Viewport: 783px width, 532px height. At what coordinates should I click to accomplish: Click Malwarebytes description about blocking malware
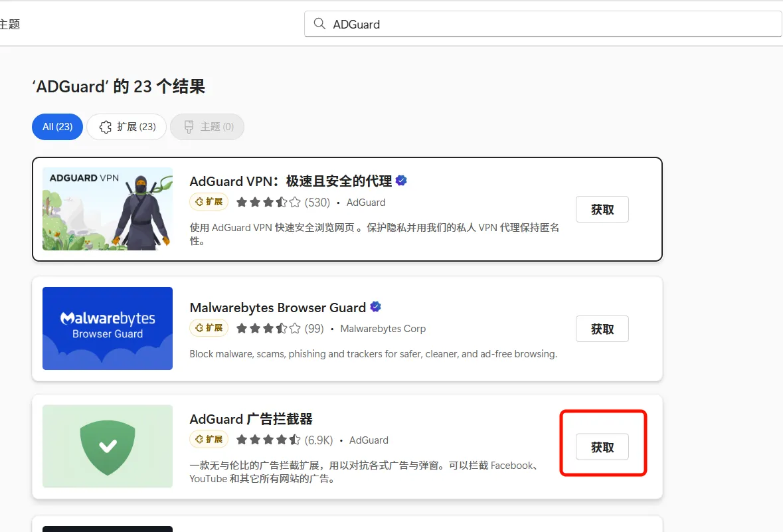pyautogui.click(x=373, y=353)
